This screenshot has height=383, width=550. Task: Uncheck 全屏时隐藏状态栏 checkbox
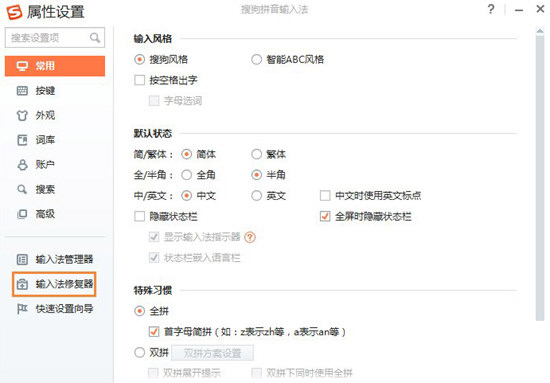(x=325, y=216)
